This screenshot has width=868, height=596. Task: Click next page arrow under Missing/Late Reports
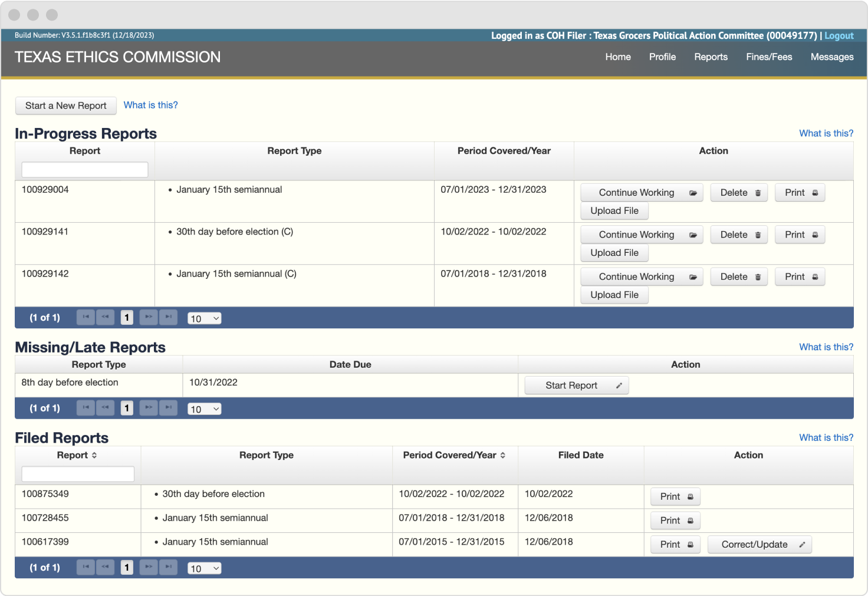coord(148,407)
